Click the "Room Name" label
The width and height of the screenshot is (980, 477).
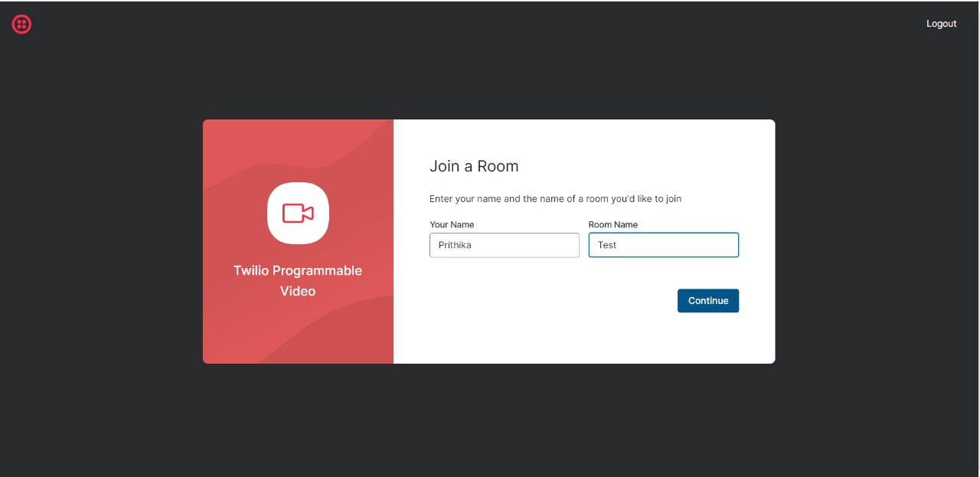[613, 224]
